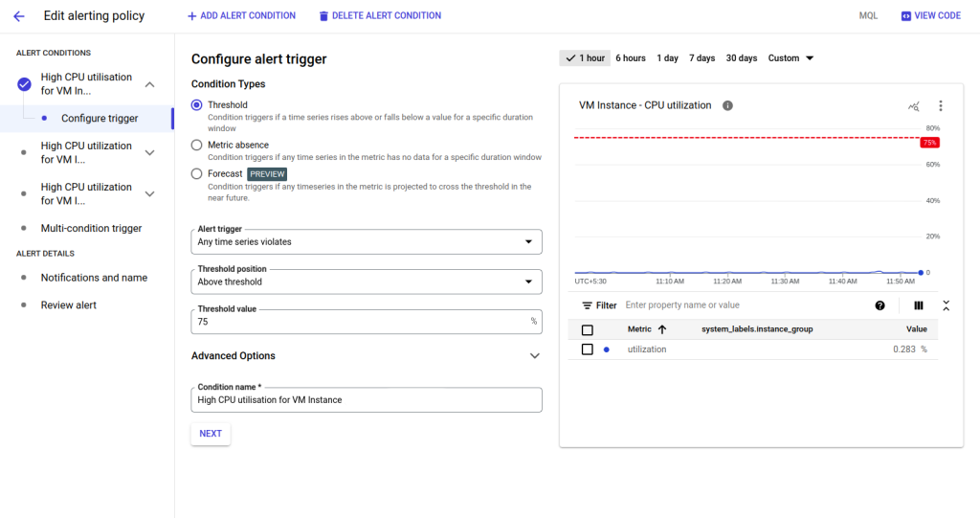Select the Threshold condition type
This screenshot has width=980, height=518.
point(197,105)
